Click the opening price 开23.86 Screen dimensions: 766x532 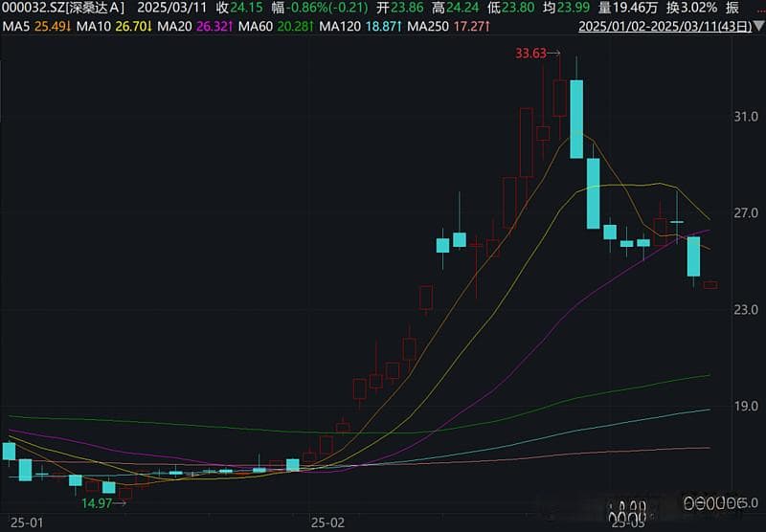(399, 8)
